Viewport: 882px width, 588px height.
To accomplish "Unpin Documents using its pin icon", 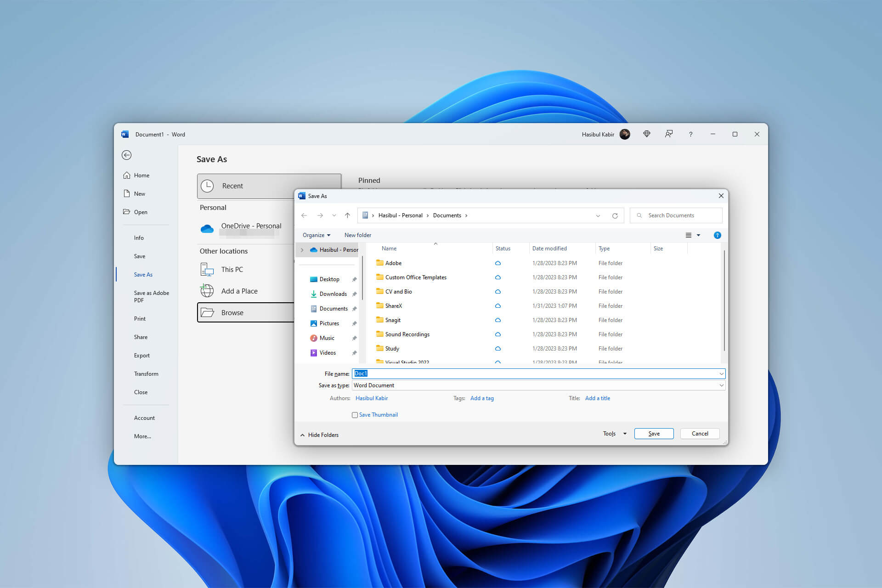I will point(354,309).
